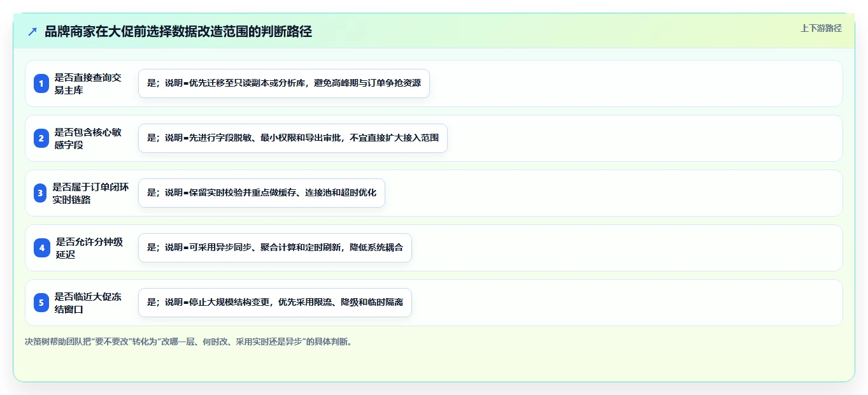Select the question 是否属于订单闭环实时链路
The width and height of the screenshot is (868, 395).
90,193
